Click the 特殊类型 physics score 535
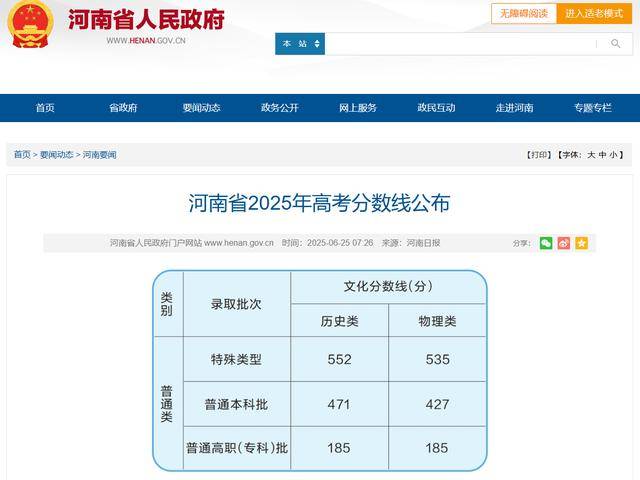This screenshot has width=640, height=480. [x=438, y=360]
